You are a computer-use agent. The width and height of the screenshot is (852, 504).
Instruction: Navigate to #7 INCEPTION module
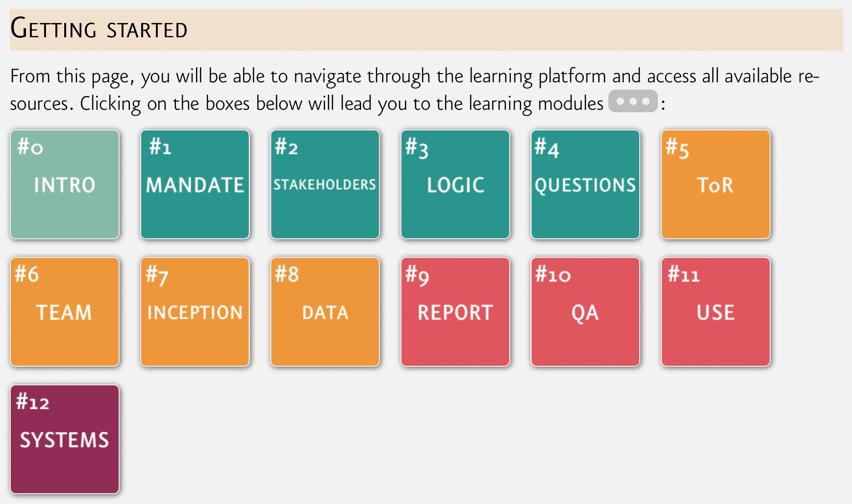[195, 312]
